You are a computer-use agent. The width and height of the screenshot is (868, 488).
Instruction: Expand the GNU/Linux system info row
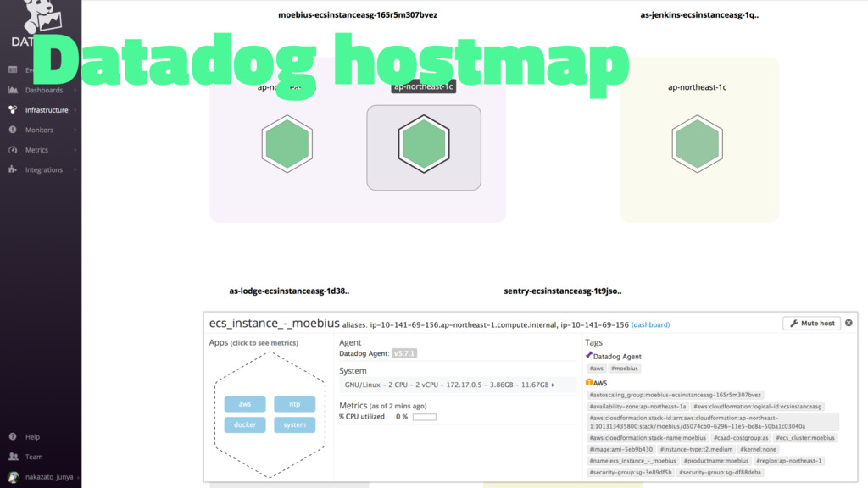(x=457, y=385)
